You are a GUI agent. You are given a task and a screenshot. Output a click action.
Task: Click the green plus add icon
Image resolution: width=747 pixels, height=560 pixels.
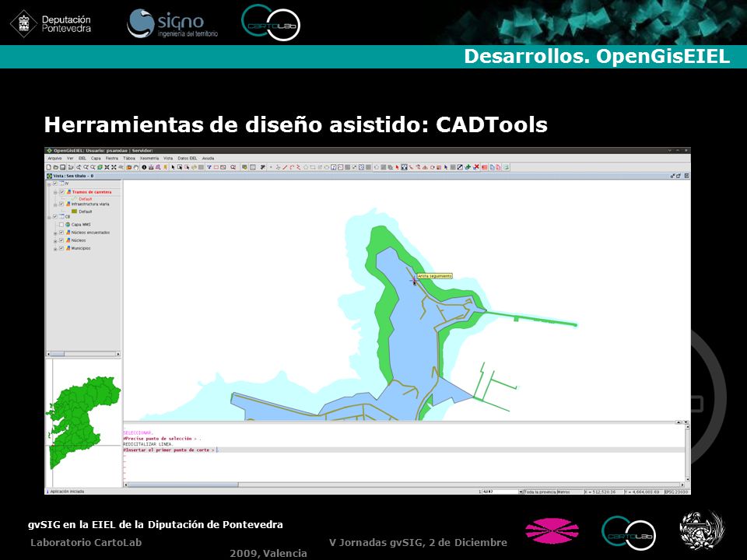[468, 167]
